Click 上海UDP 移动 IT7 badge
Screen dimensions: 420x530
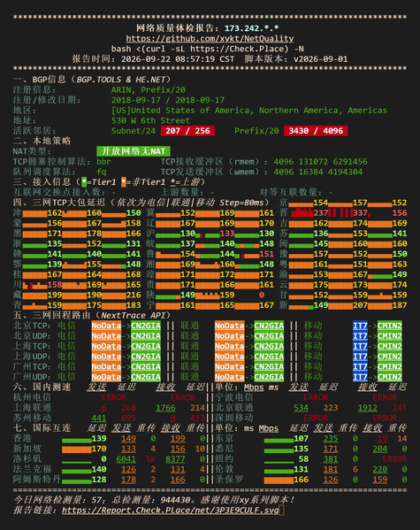point(360,357)
